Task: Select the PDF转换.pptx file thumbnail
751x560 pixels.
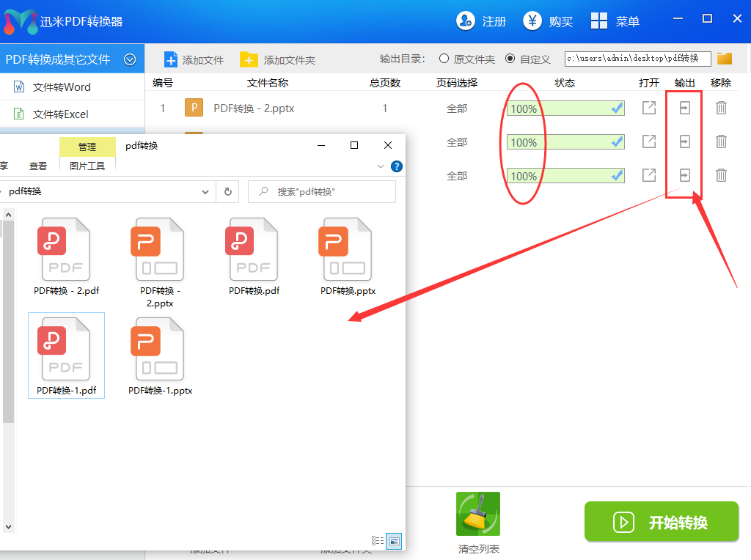Action: [348, 253]
